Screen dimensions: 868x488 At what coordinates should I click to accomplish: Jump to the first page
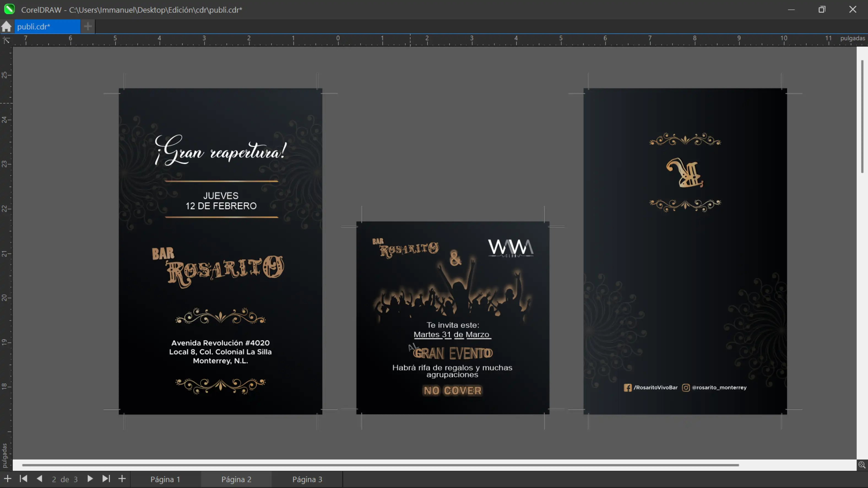23,479
